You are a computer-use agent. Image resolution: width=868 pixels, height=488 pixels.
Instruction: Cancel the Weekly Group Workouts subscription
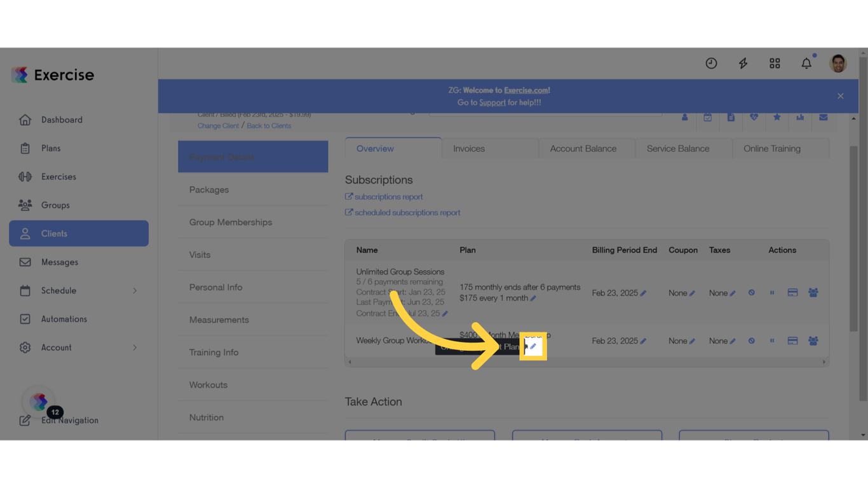[x=751, y=341]
